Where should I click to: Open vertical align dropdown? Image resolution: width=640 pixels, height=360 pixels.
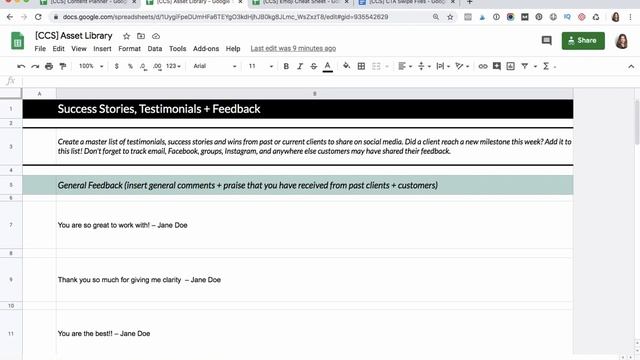click(424, 66)
